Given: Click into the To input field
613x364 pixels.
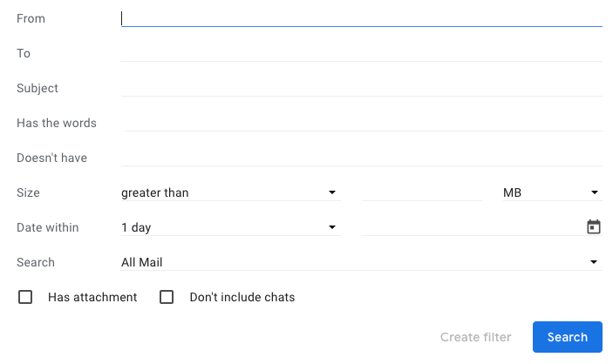Looking at the screenshot, I should pyautogui.click(x=362, y=53).
